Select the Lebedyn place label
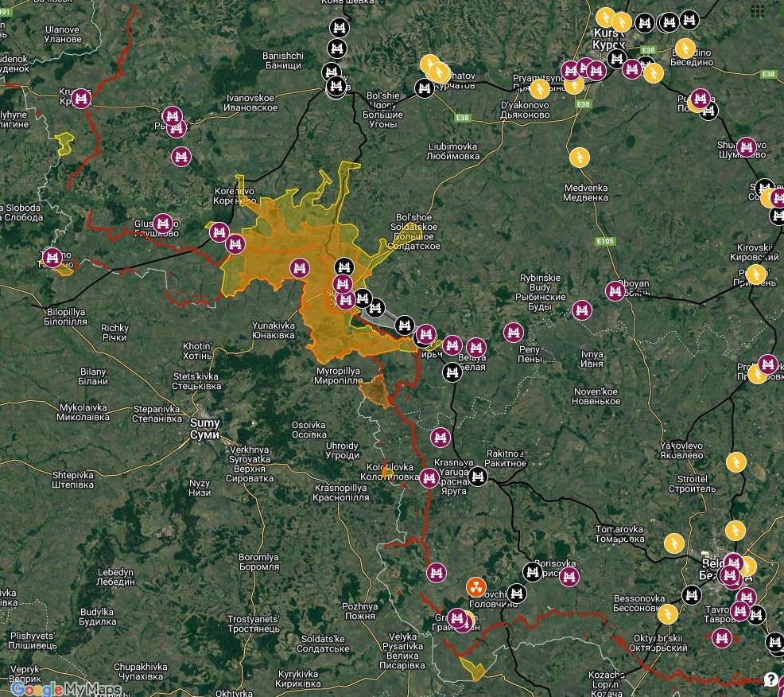The image size is (784, 697). (x=115, y=577)
